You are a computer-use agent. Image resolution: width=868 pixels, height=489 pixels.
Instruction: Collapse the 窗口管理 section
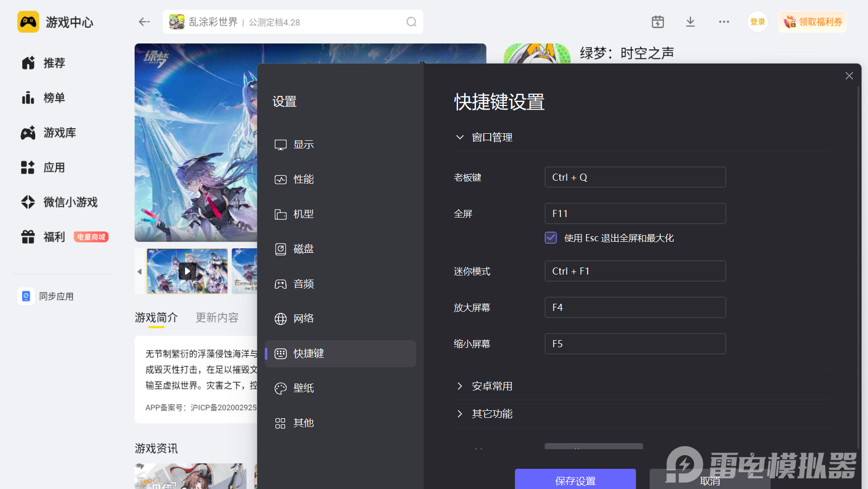coord(459,137)
